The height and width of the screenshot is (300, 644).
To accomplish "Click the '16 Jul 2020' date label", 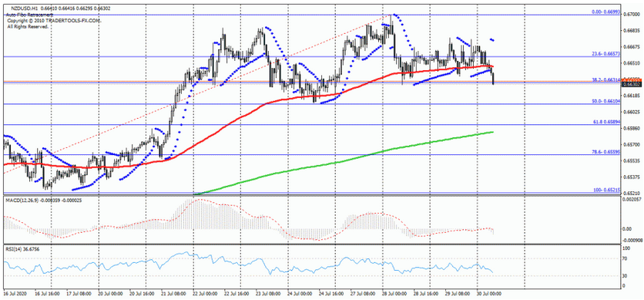I will (15, 293).
